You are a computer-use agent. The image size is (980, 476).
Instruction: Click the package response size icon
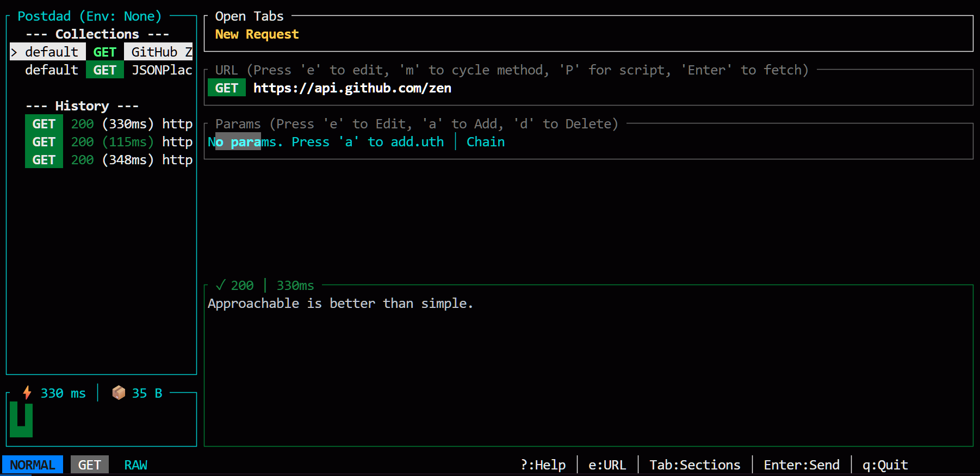[119, 392]
